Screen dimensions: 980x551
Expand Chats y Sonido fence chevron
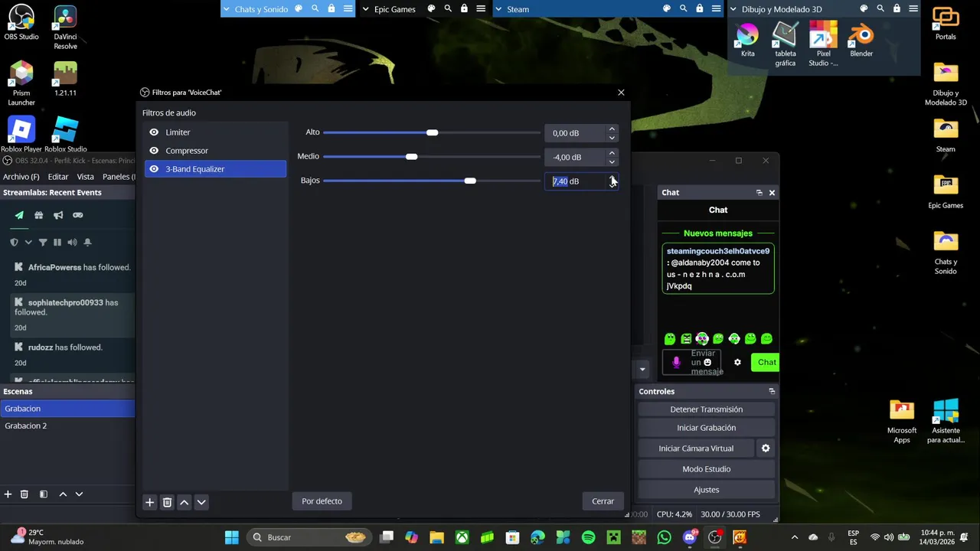(227, 9)
